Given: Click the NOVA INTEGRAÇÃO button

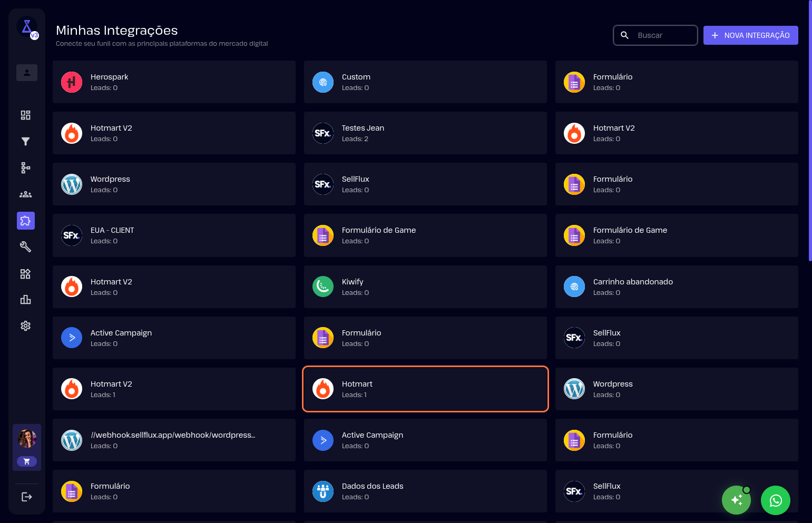Looking at the screenshot, I should [x=750, y=35].
